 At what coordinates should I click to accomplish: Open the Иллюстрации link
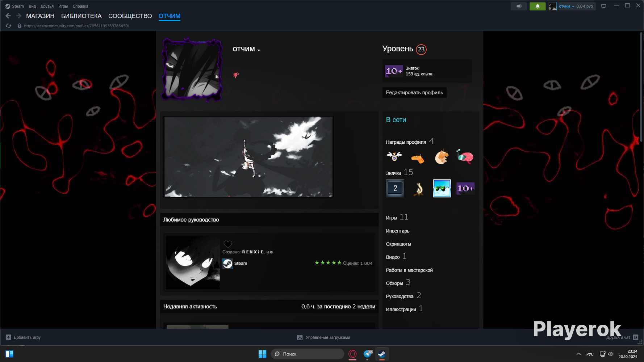pyautogui.click(x=404, y=309)
